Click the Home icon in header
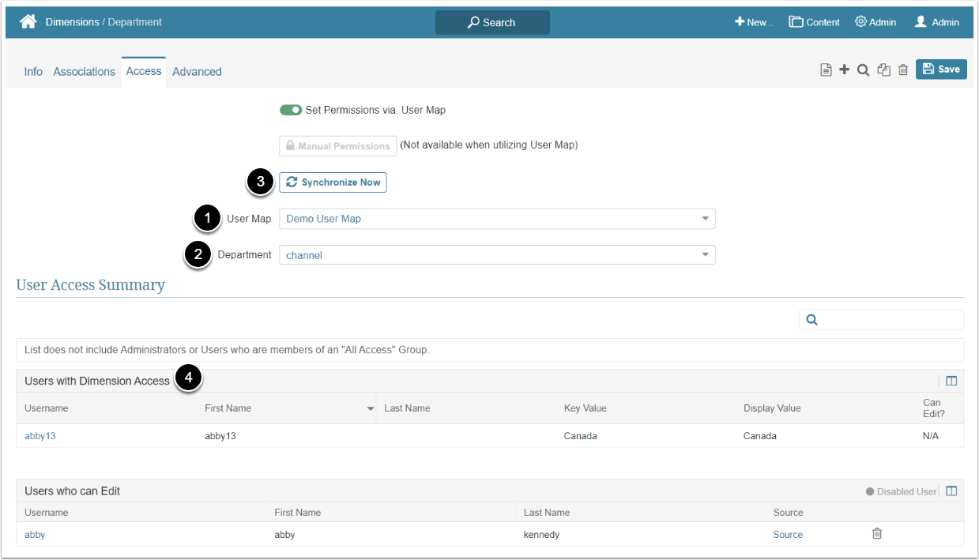The height and width of the screenshot is (560, 979). click(x=28, y=22)
